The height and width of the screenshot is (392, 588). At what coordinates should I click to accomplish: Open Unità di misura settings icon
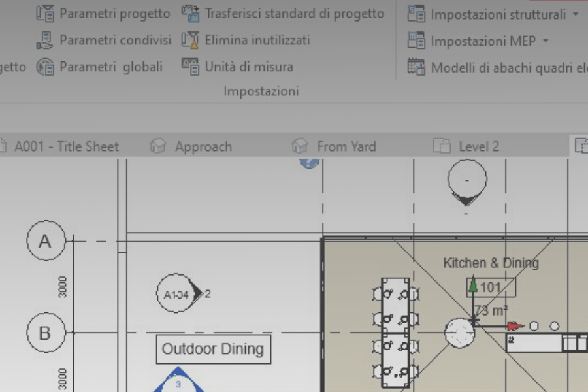[x=191, y=66]
